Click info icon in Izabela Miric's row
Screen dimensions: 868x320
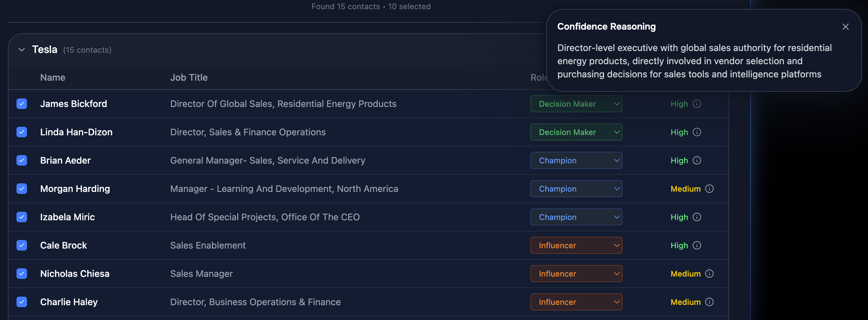point(697,217)
